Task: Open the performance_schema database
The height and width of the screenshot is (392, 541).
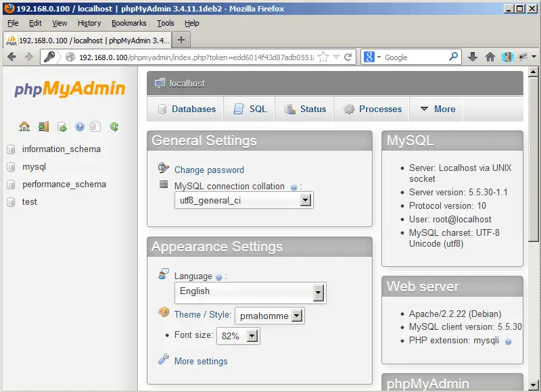Action: (64, 184)
